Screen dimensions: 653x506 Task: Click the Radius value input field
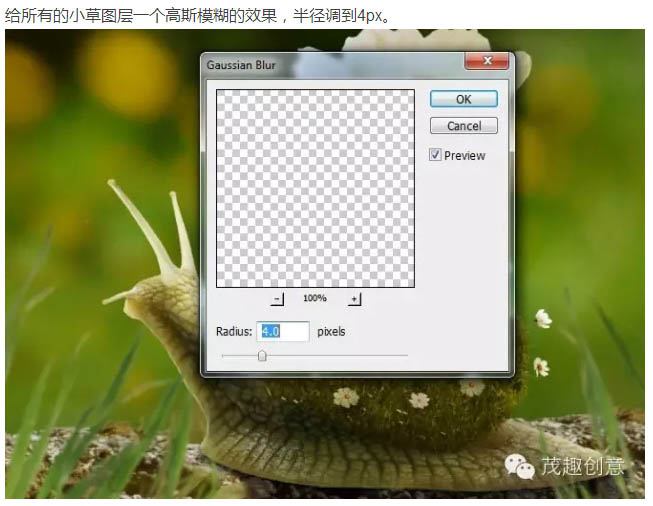point(283,331)
